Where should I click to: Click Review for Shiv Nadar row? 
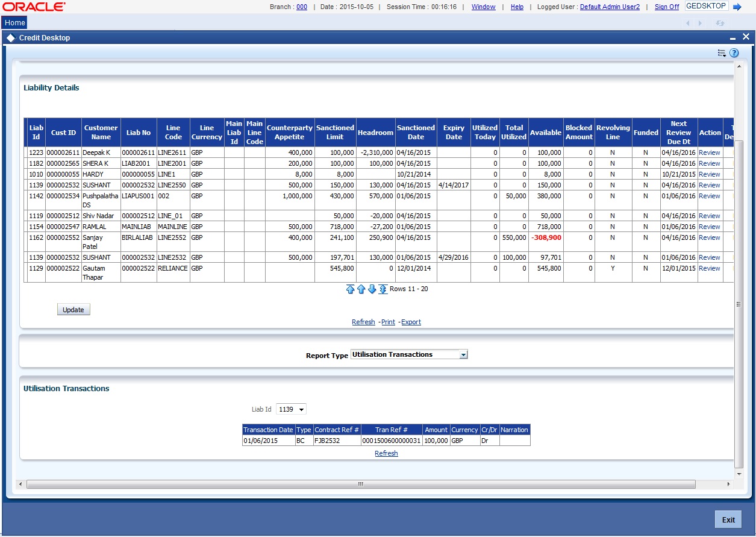point(709,216)
